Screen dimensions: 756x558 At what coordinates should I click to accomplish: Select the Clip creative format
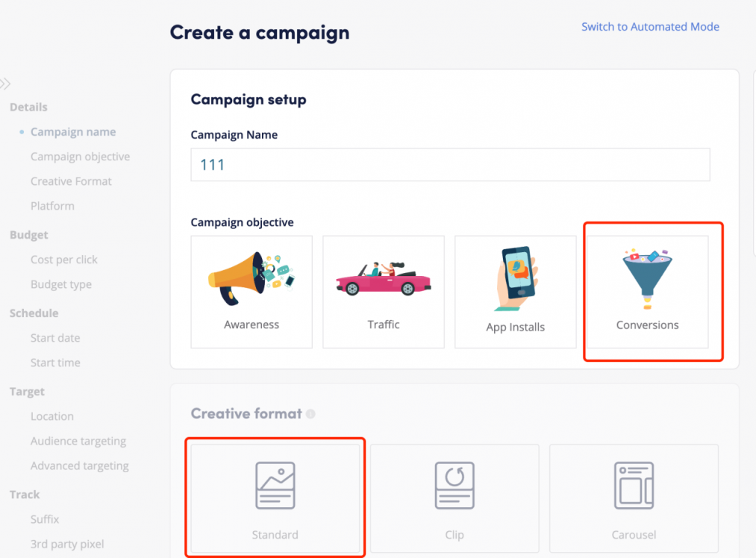pyautogui.click(x=454, y=498)
